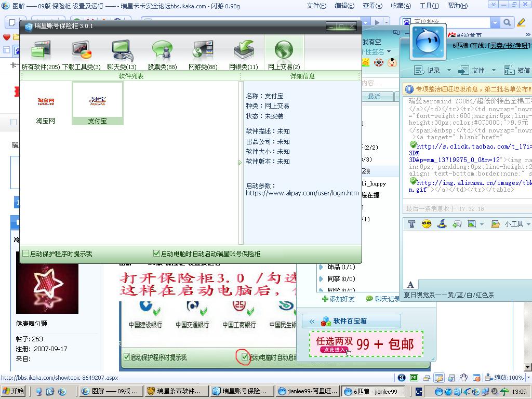Open the sunglasses emoticon picker

tap(427, 224)
